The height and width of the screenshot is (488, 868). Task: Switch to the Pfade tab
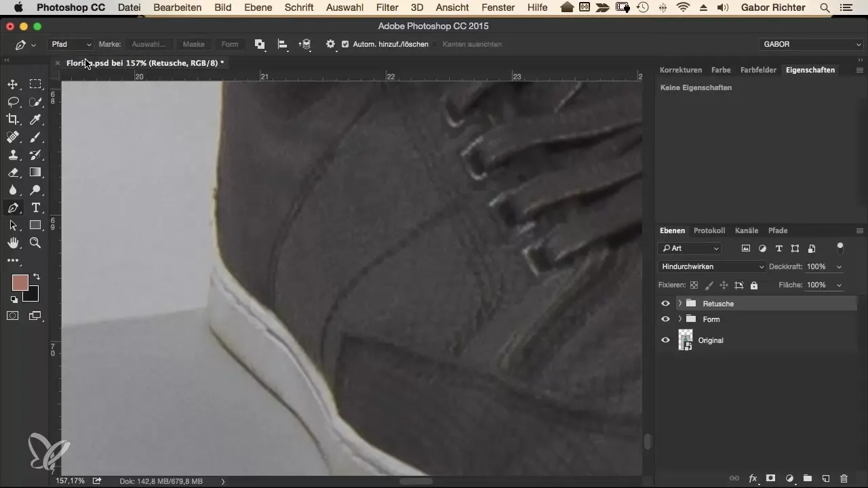pyautogui.click(x=778, y=230)
